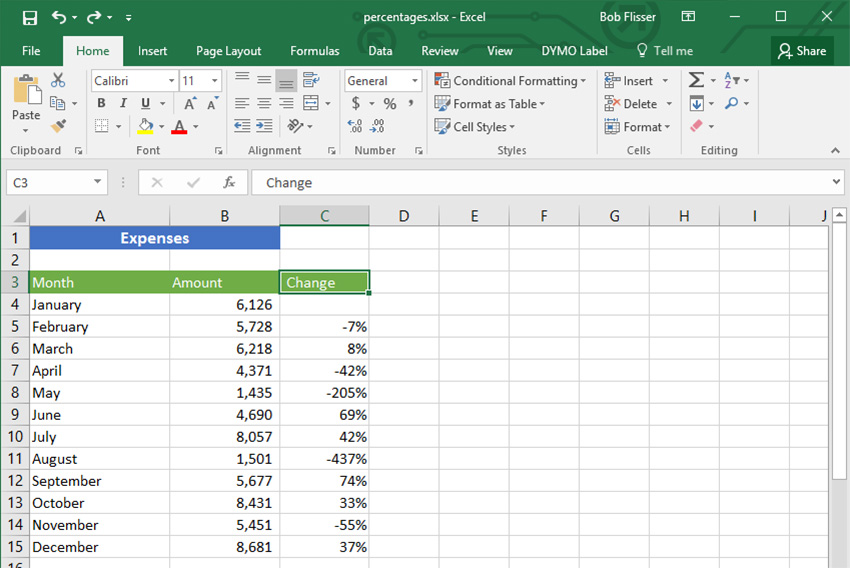Click the Increase Decimal icon
This screenshot has width=850, height=568.
355,126
